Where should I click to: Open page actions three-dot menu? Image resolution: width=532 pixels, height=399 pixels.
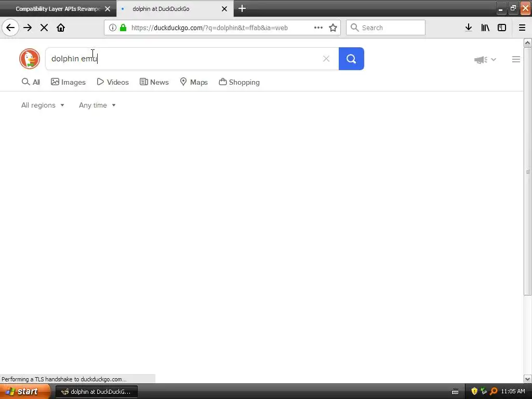(x=318, y=28)
